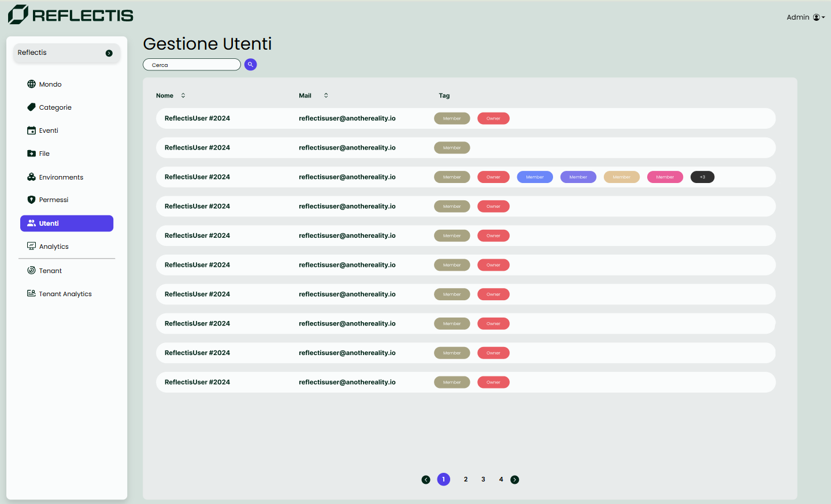
Task: Sort users by Mail column
Action: click(326, 96)
